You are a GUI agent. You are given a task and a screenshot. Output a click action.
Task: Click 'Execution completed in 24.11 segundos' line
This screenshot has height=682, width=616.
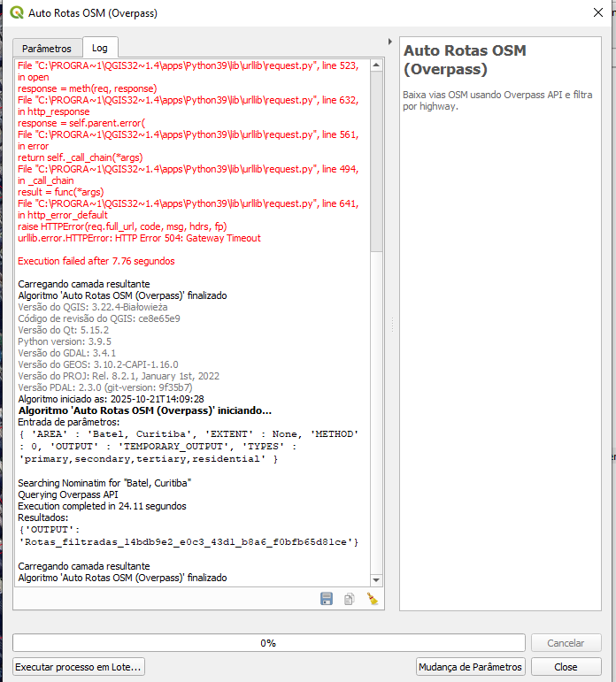pos(102,506)
